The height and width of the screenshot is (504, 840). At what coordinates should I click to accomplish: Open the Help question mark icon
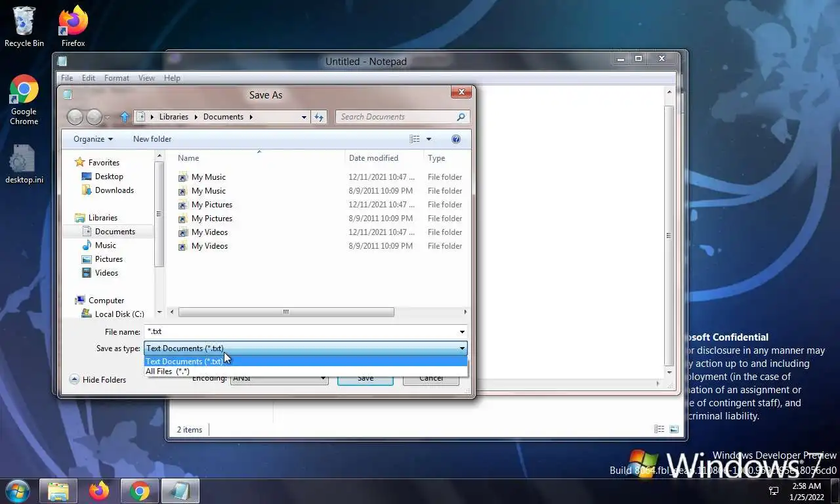(x=456, y=139)
